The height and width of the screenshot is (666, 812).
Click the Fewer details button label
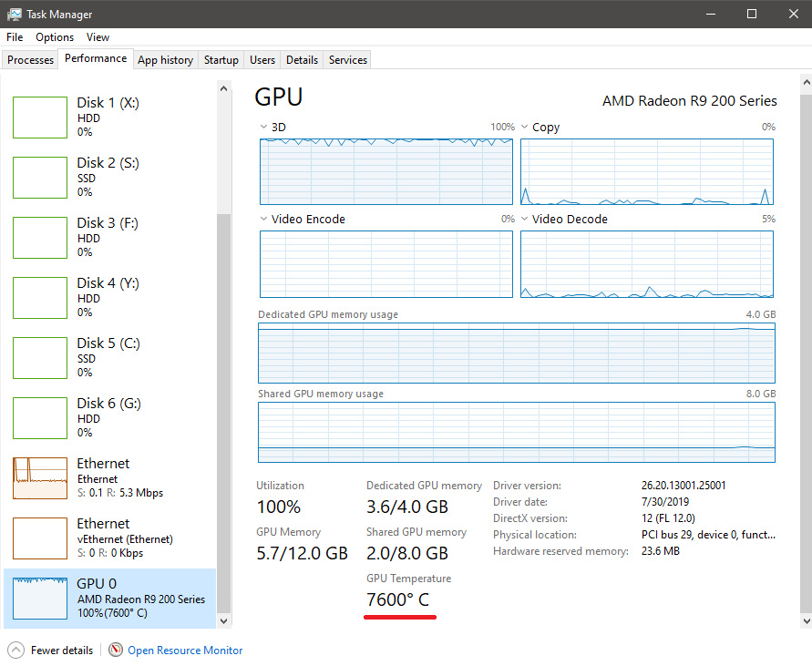(x=62, y=651)
